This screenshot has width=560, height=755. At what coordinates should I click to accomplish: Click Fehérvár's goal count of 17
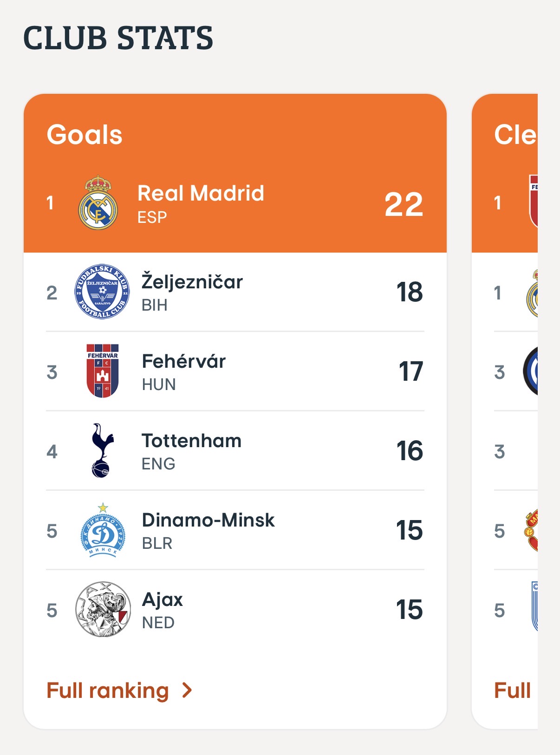coord(411,371)
